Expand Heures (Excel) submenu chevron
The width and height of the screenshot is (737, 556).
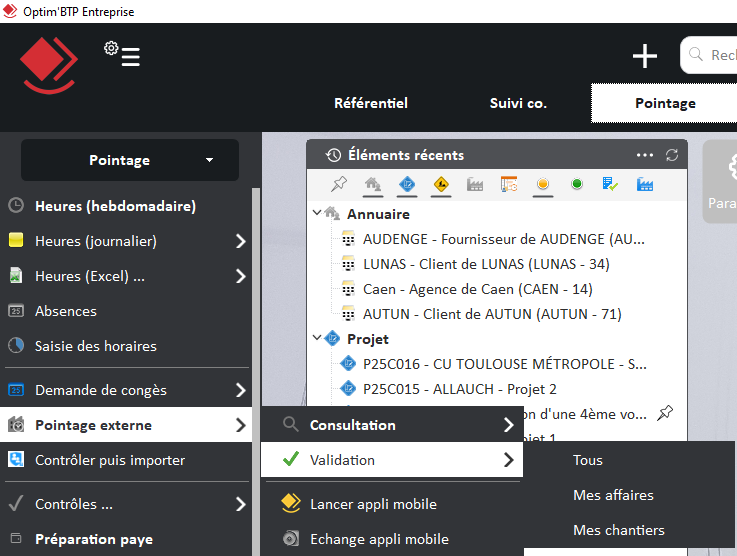click(x=241, y=276)
